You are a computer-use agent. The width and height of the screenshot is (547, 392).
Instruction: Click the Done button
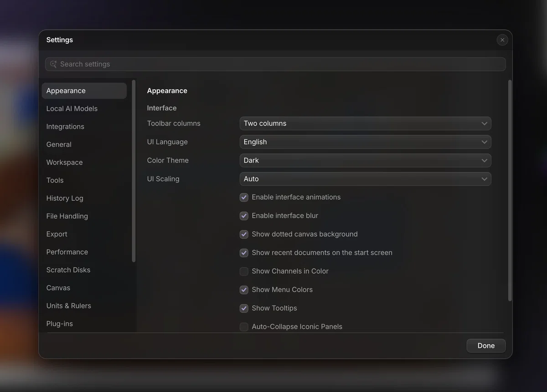pos(486,346)
